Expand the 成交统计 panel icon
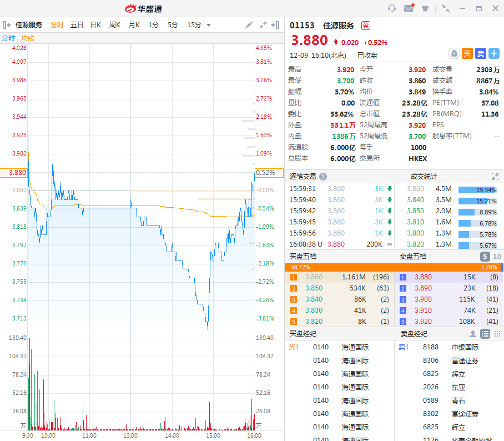504x441 pixels. 495,177
